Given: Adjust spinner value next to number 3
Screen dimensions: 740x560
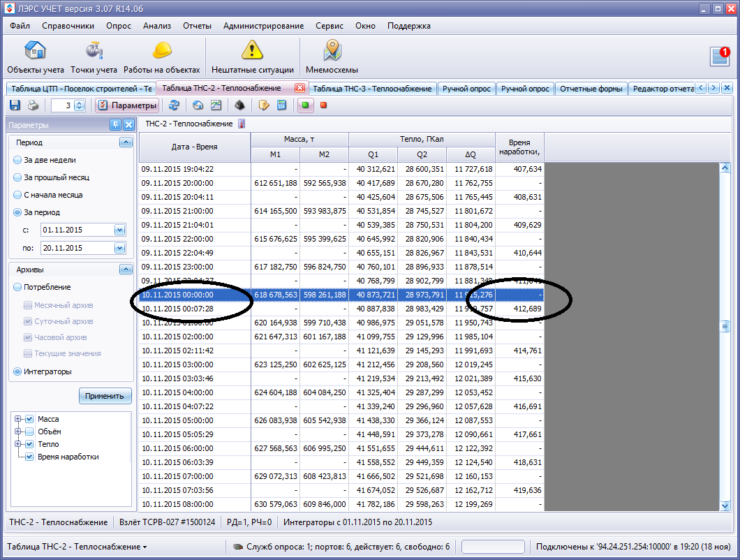Looking at the screenshot, I should [80, 105].
